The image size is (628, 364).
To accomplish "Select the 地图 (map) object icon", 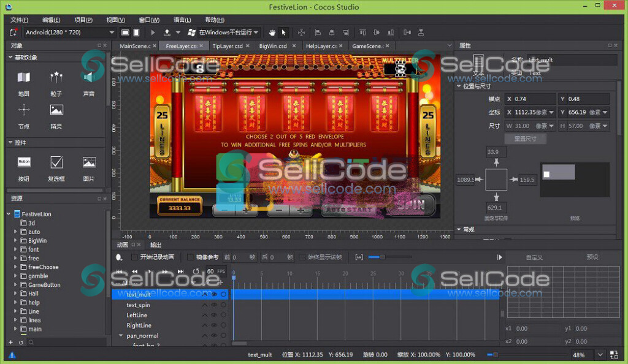I will pyautogui.click(x=23, y=78).
